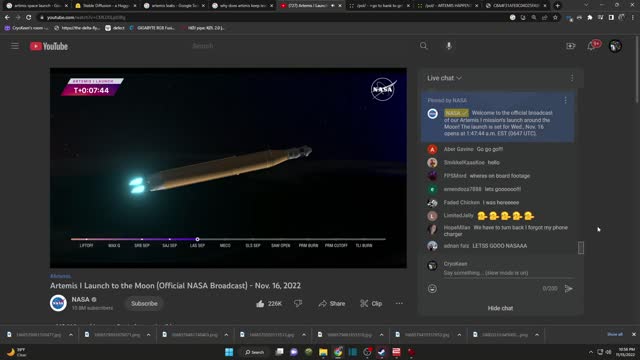Screen dimensions: 640x360
Task: Start voice search with the microphone
Action: 449,46
